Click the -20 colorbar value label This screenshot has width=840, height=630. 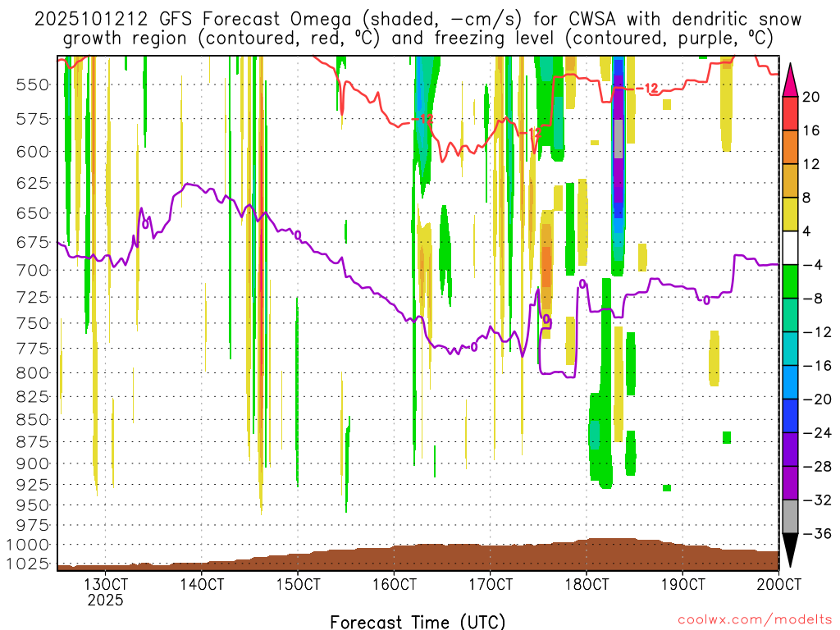818,399
